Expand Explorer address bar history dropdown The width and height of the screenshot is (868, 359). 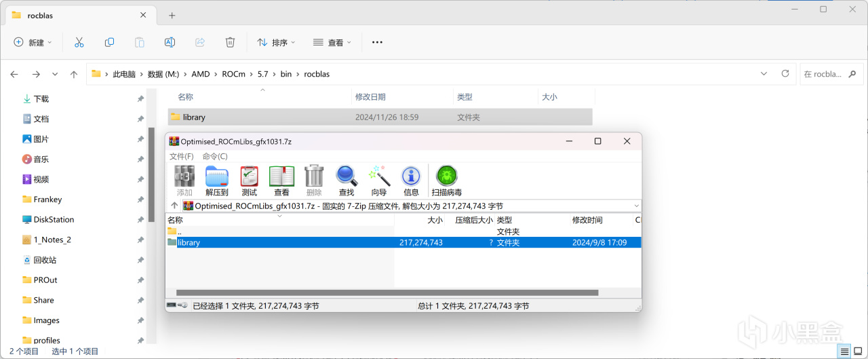[x=764, y=73]
